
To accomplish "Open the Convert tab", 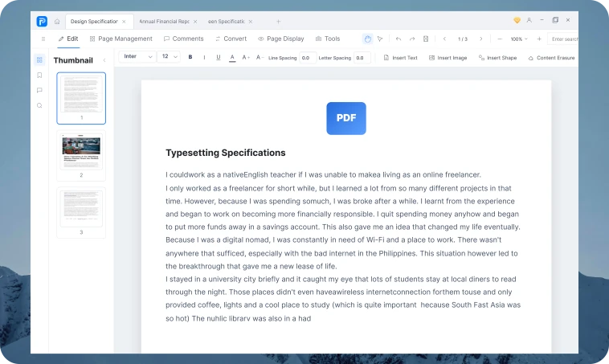I will pos(231,39).
